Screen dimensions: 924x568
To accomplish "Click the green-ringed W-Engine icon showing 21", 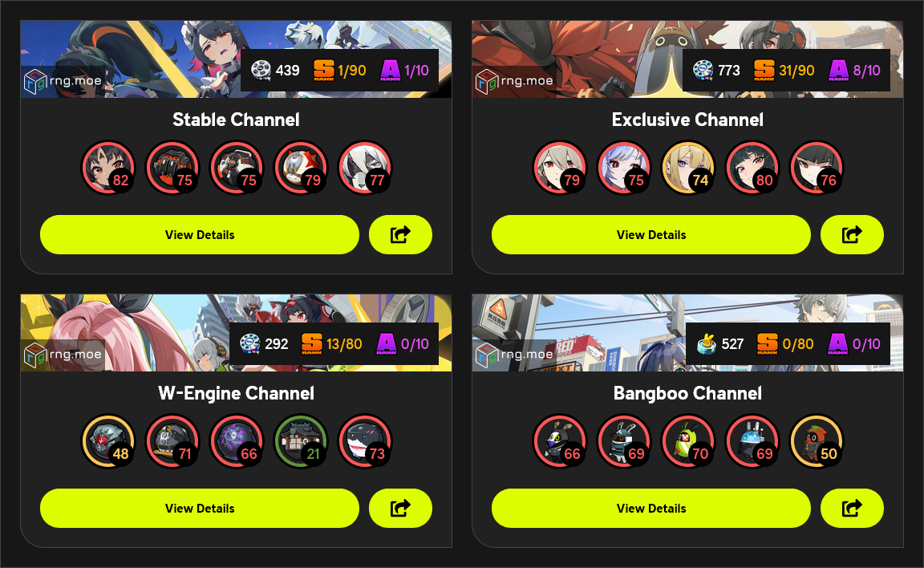I will click(301, 441).
